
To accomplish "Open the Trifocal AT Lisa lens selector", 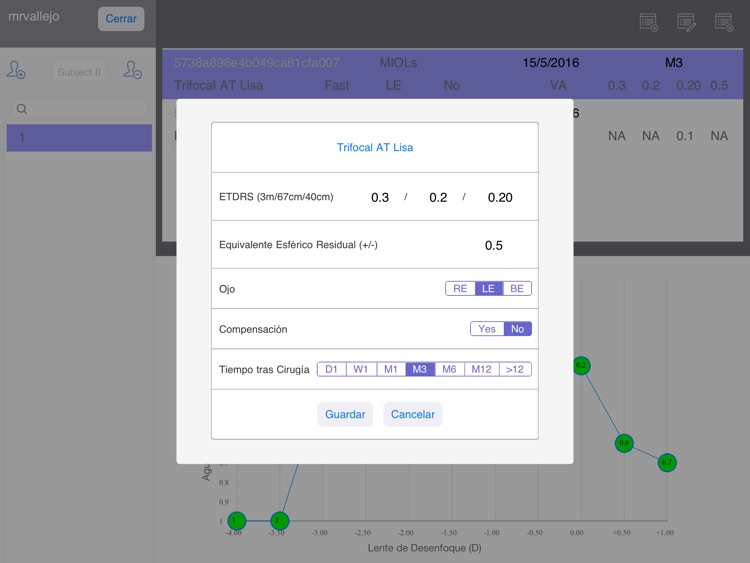I will [x=375, y=147].
